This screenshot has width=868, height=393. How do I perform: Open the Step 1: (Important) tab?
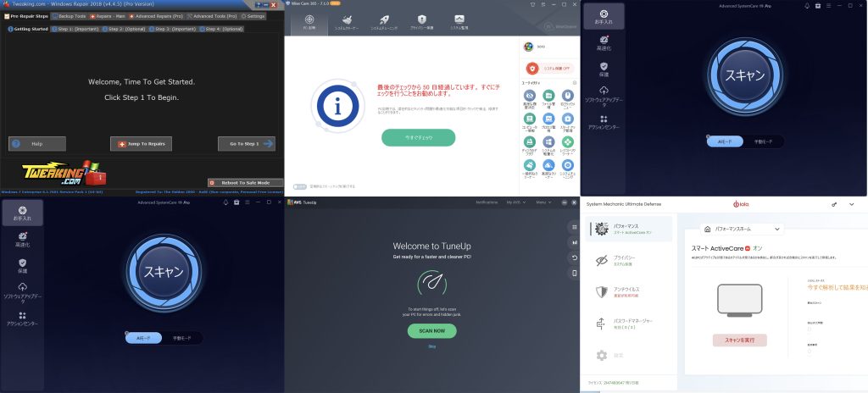tap(75, 29)
